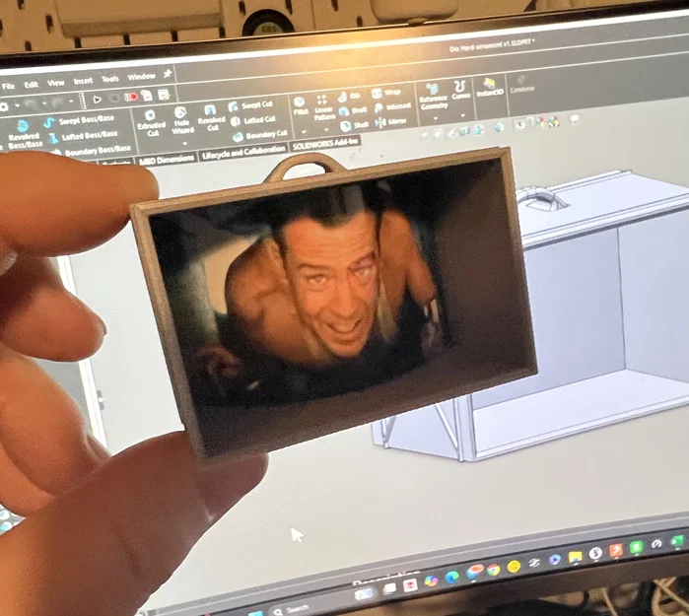Expand Fillet dropdown arrow
The image size is (689, 616).
point(304,132)
